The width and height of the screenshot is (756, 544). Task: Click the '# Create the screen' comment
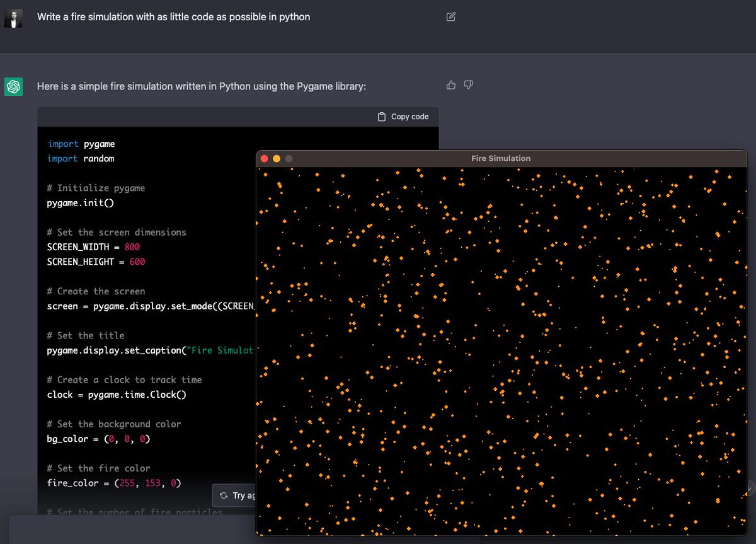pos(96,291)
